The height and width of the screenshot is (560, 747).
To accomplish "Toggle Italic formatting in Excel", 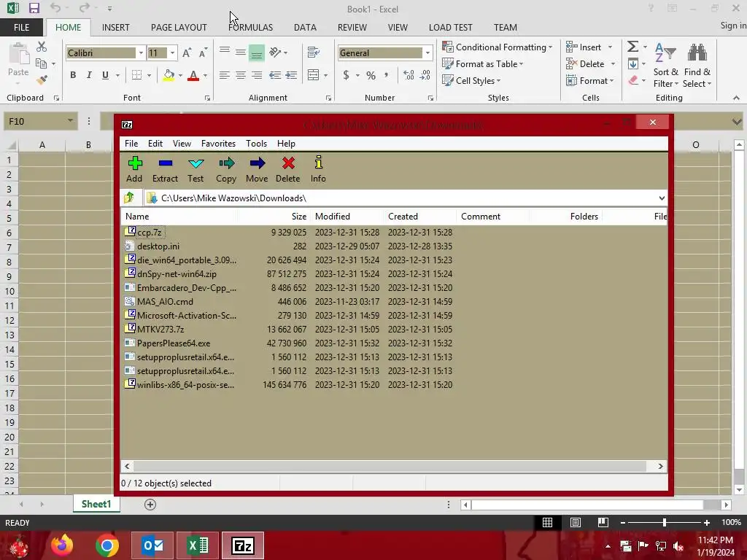I will coord(89,75).
